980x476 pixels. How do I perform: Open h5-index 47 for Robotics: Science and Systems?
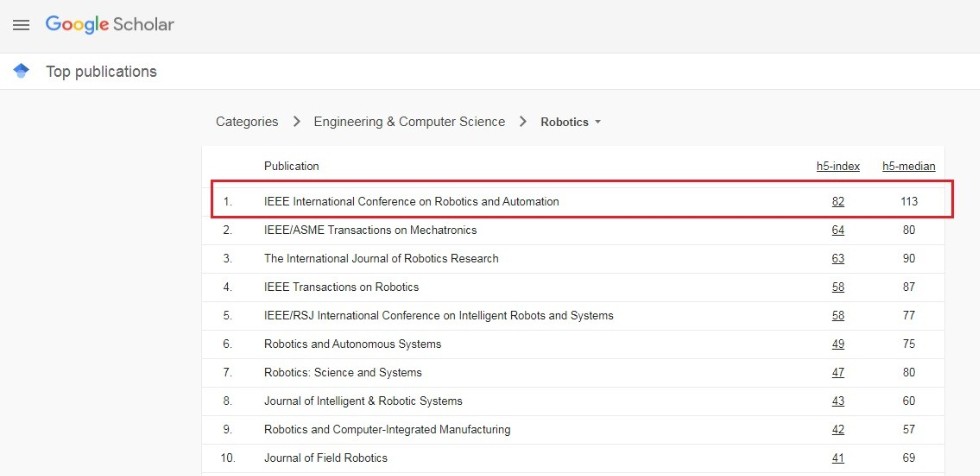click(838, 373)
